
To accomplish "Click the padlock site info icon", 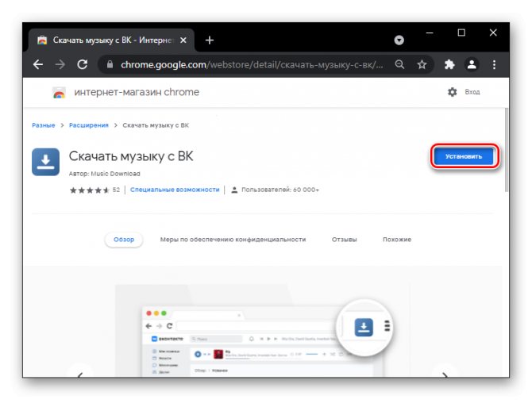I will 110,64.
